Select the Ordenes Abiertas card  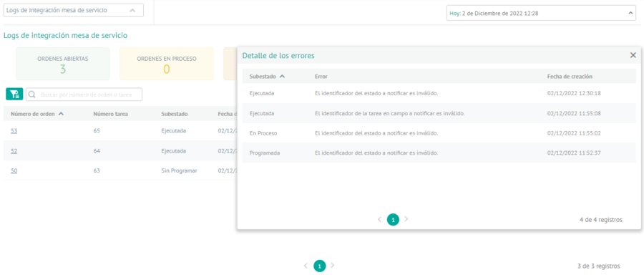pos(63,64)
